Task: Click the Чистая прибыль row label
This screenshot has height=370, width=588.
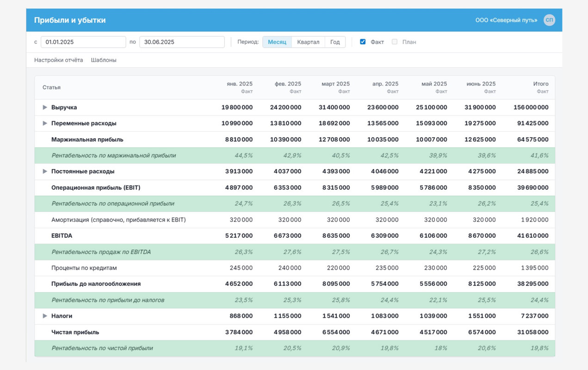Action: pyautogui.click(x=75, y=332)
